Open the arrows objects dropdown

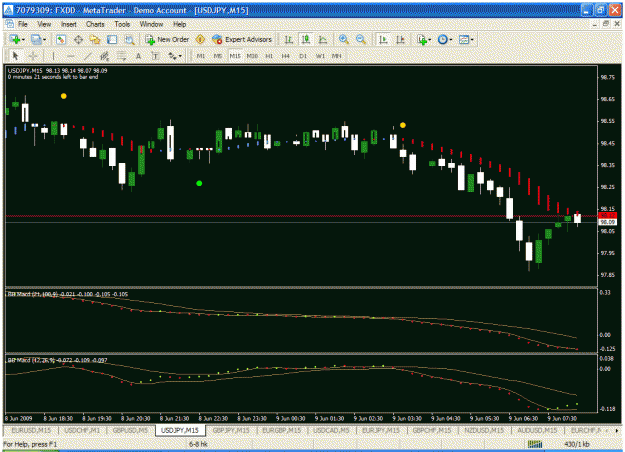[175, 56]
